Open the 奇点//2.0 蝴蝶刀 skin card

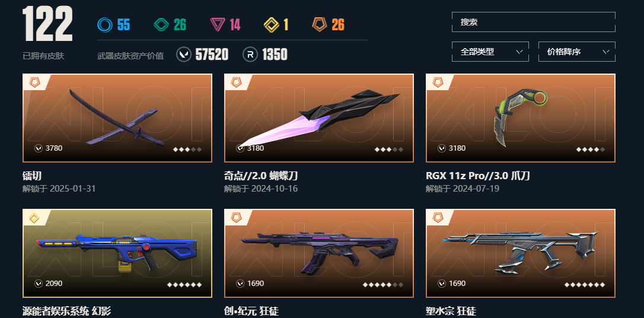(x=318, y=118)
